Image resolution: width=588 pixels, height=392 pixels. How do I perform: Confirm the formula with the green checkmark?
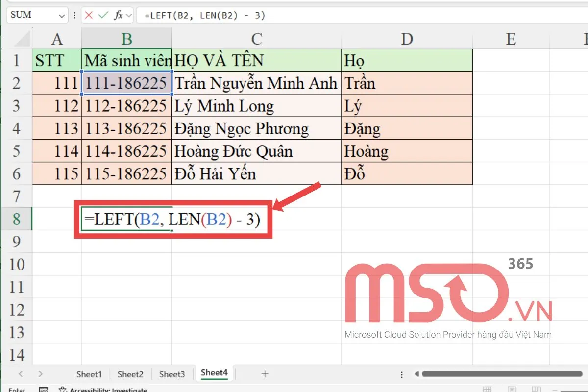click(x=103, y=15)
